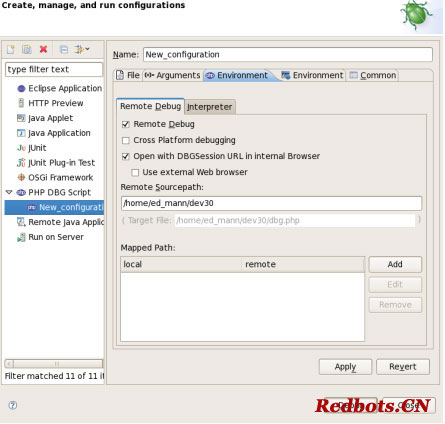Open the Interpreter sub-tab

coord(210,107)
